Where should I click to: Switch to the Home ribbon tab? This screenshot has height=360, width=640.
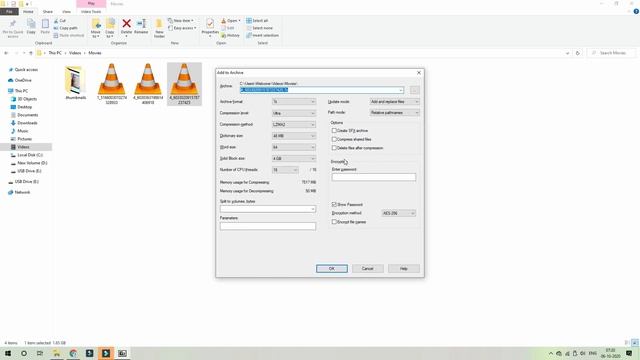pyautogui.click(x=28, y=11)
